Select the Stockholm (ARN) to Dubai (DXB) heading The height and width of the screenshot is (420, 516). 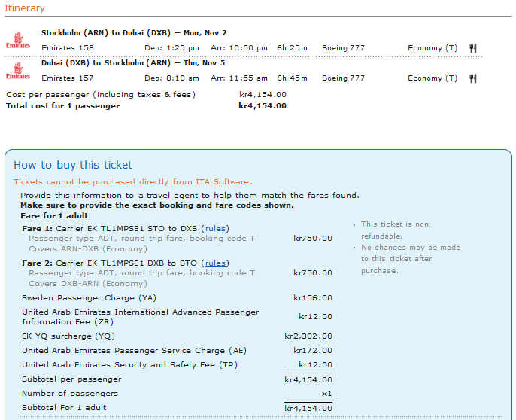(134, 33)
